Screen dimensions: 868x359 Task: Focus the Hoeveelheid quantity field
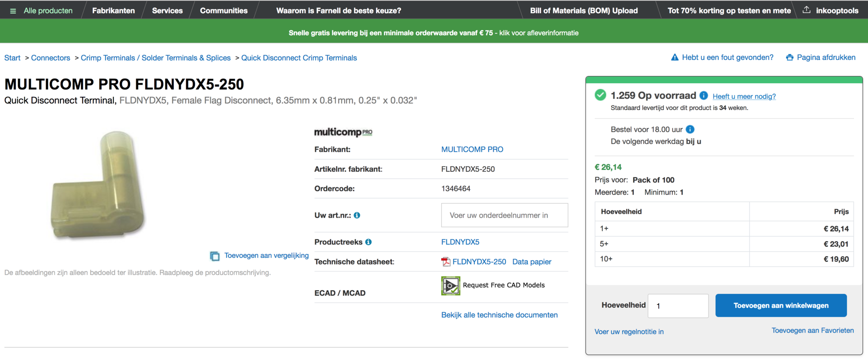tap(678, 306)
